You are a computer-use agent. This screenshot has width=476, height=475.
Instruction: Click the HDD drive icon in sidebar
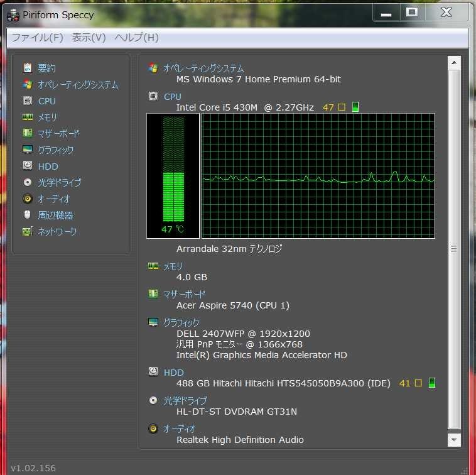pos(28,166)
